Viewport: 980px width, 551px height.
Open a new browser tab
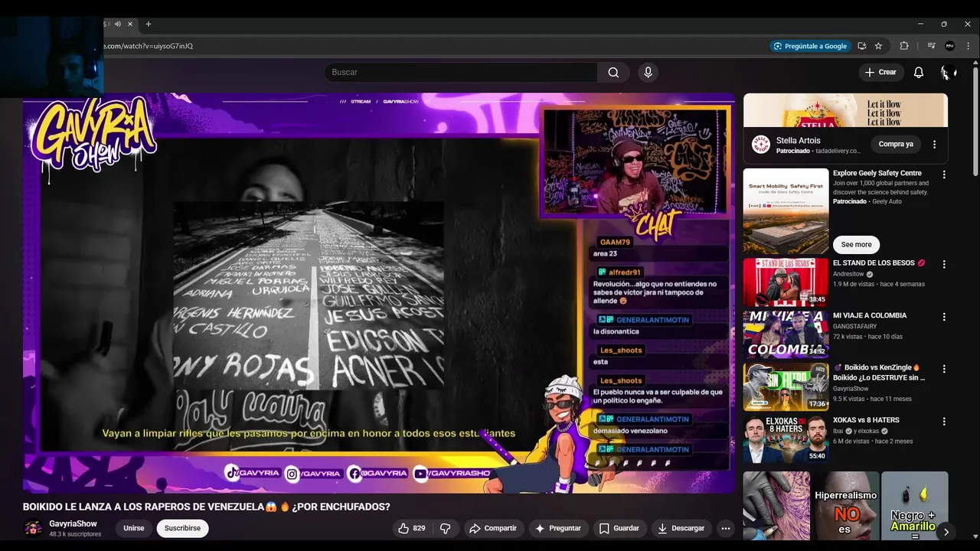[149, 24]
